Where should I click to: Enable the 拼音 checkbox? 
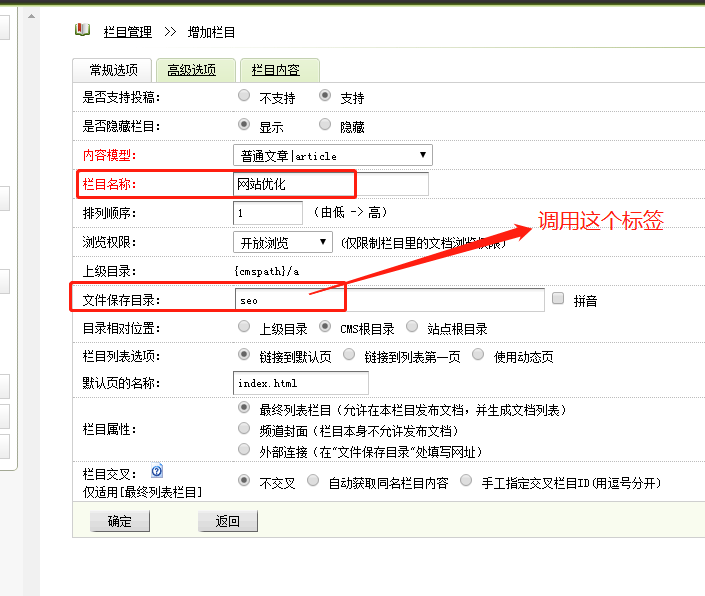coord(558,298)
